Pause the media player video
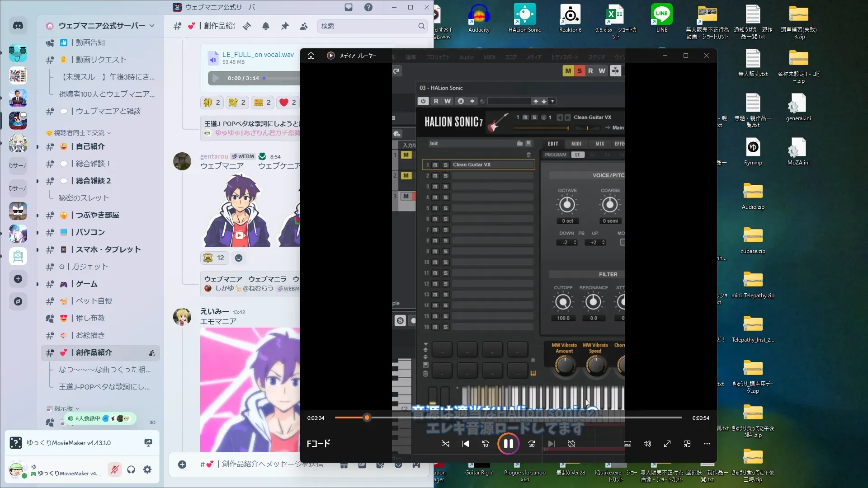 [x=508, y=444]
